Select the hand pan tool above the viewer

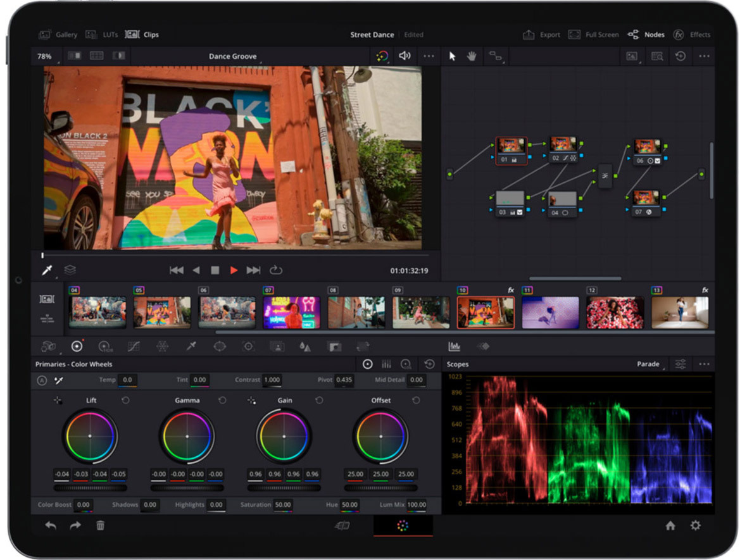pyautogui.click(x=472, y=56)
